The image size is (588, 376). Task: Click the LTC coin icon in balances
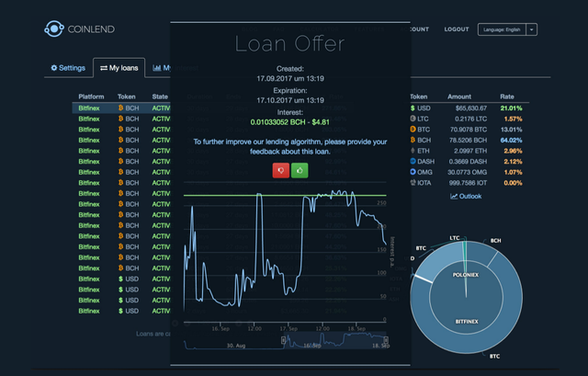413,119
